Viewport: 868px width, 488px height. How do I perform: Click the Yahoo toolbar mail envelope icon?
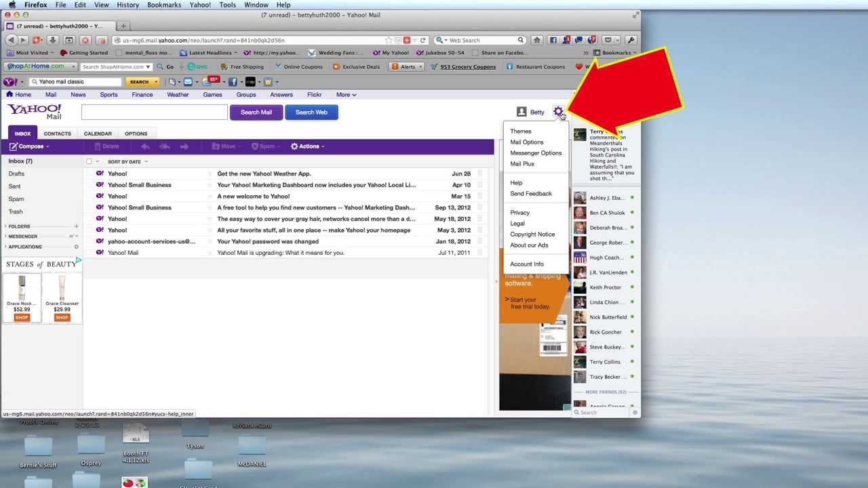click(188, 82)
